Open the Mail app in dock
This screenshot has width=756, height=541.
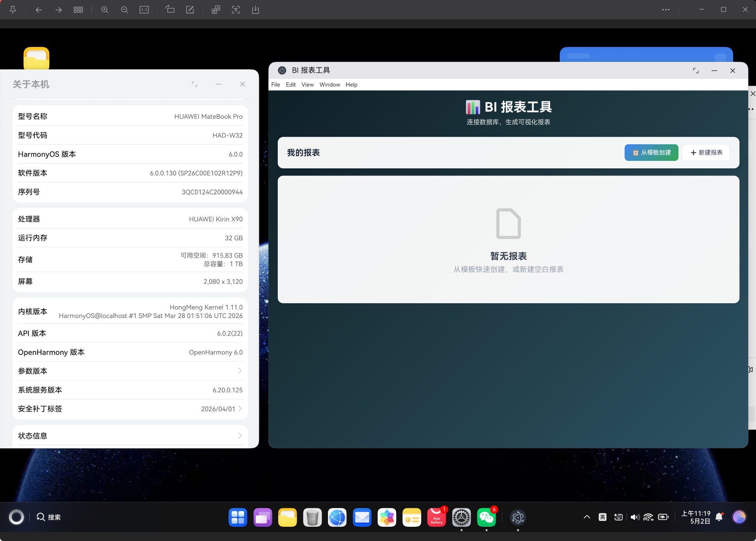tap(362, 517)
